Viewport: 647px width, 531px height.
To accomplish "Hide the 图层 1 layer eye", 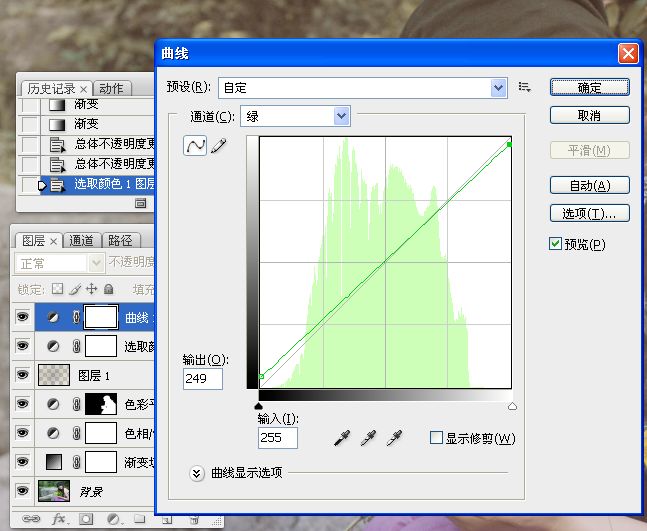I will [22, 375].
